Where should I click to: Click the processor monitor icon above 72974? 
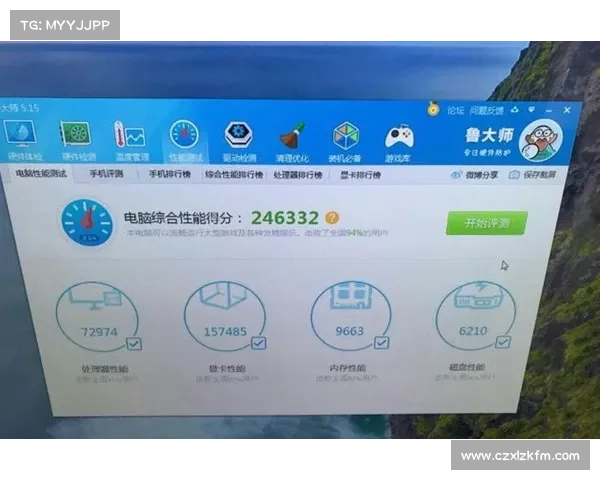click(x=96, y=298)
